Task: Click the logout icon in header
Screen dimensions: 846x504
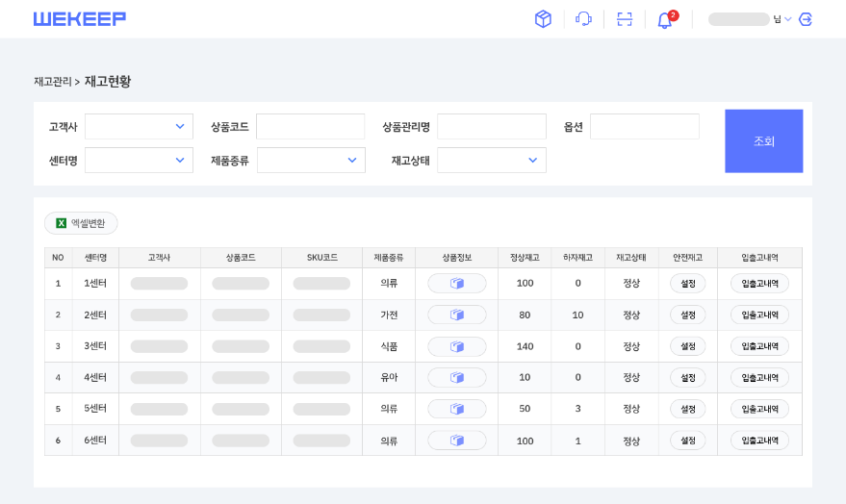Action: [805, 19]
